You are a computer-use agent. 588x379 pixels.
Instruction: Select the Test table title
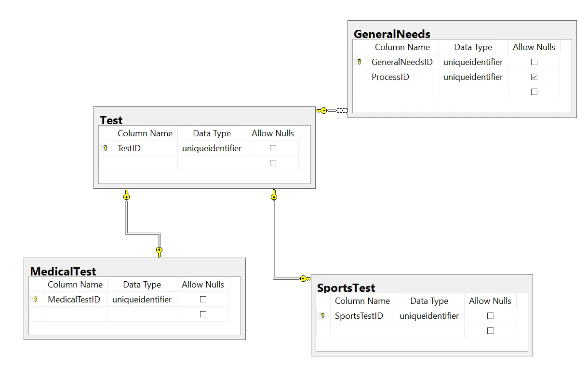point(111,120)
